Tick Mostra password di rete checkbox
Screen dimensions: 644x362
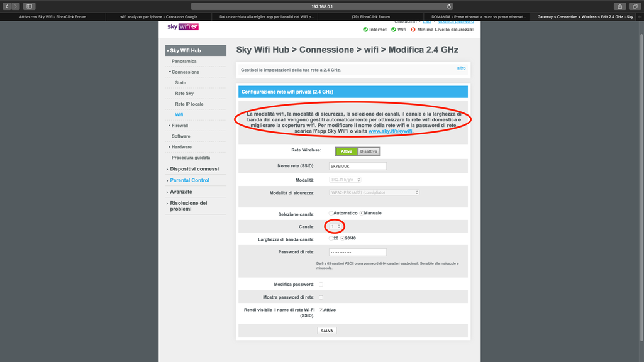[321, 297]
